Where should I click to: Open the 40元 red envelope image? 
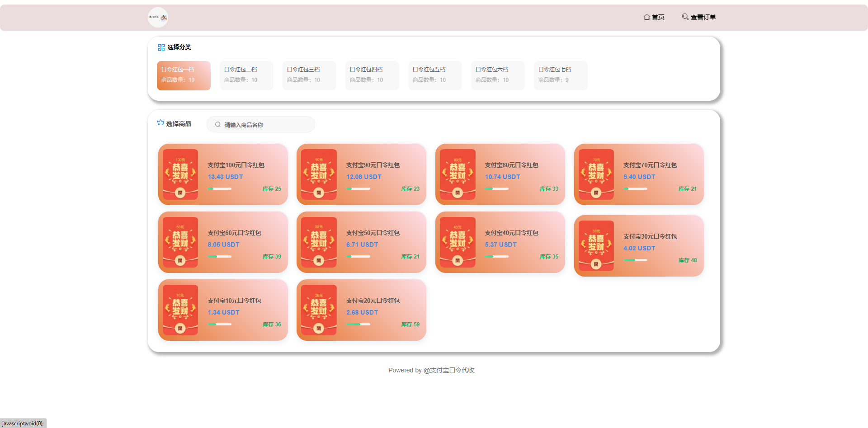coord(458,242)
